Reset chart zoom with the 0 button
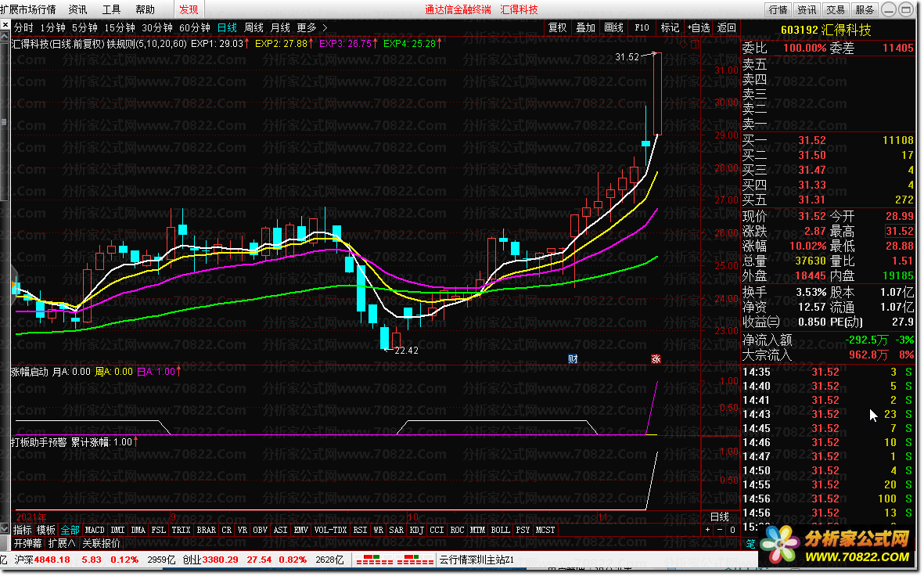924x576 pixels. pos(732,530)
